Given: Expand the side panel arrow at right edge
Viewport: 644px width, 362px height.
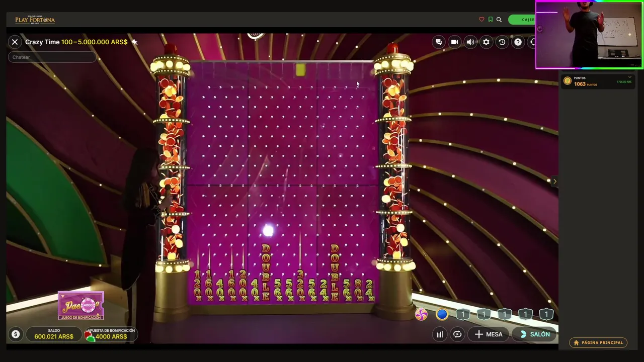Looking at the screenshot, I should pos(554,181).
